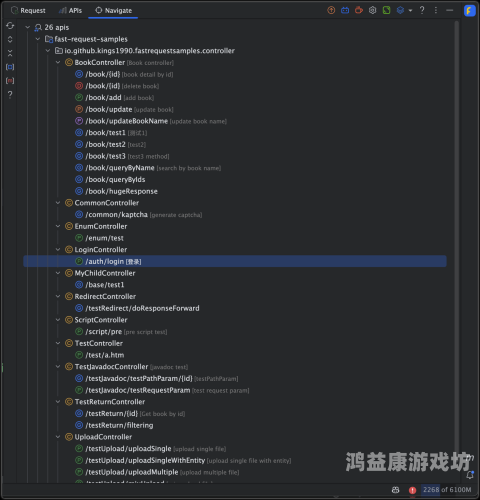Select the fast-request-samples module
Image resolution: width=480 pixels, height=500 pixels.
pos(86,39)
